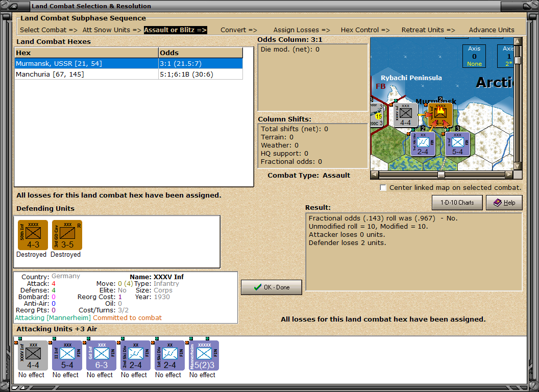Click the Select Combat subphase step
This screenshot has width=539, height=392.
48,30
